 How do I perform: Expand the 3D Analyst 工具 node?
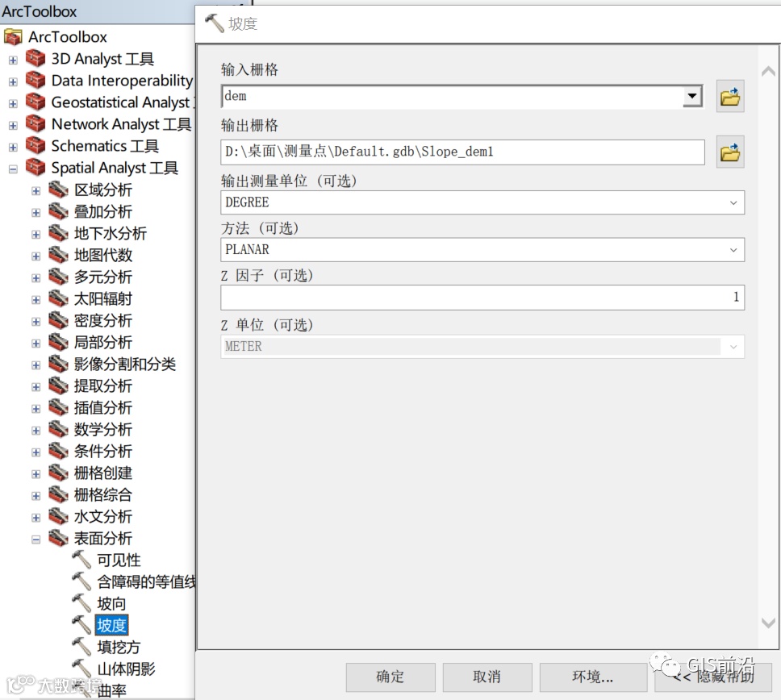(x=14, y=60)
